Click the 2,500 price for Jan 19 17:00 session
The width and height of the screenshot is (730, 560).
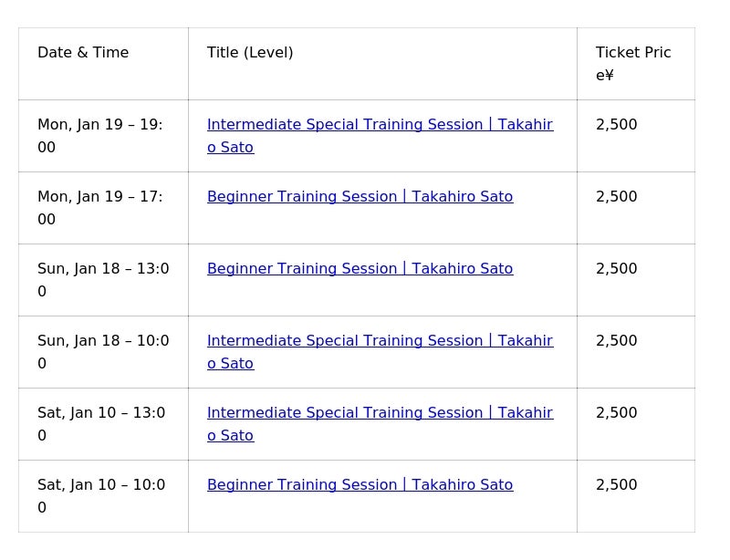(617, 197)
